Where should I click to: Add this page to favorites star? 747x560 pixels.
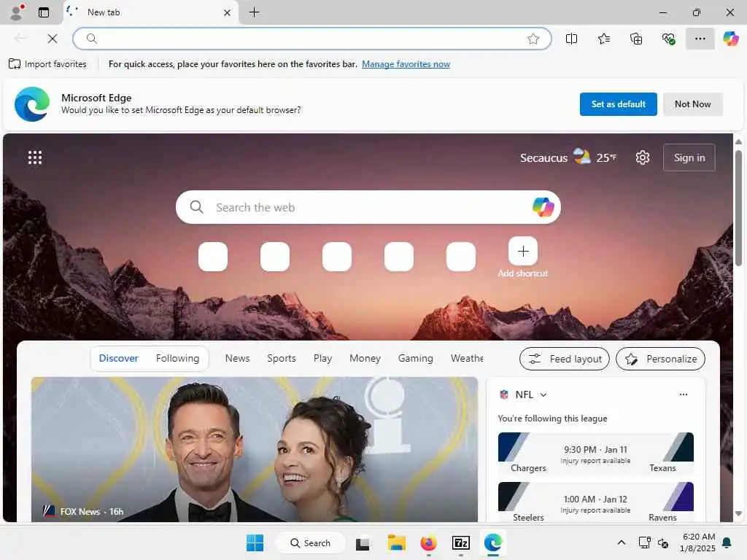tap(533, 39)
